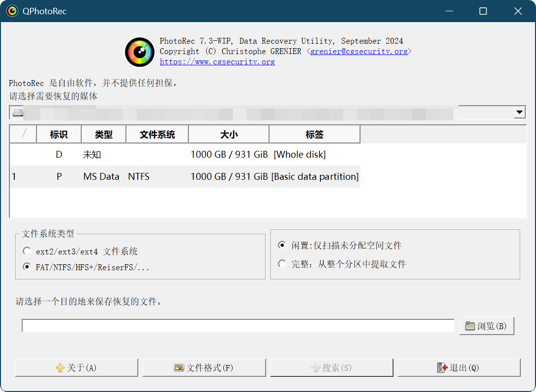Select FAT/NTFS/HFS+/ReiserFS radio button
This screenshot has width=536, height=392.
point(27,267)
